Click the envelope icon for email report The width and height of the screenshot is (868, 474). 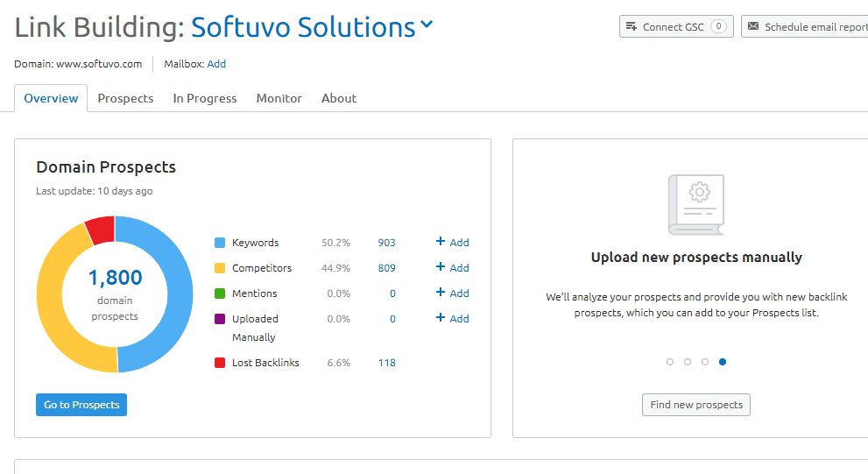[753, 26]
